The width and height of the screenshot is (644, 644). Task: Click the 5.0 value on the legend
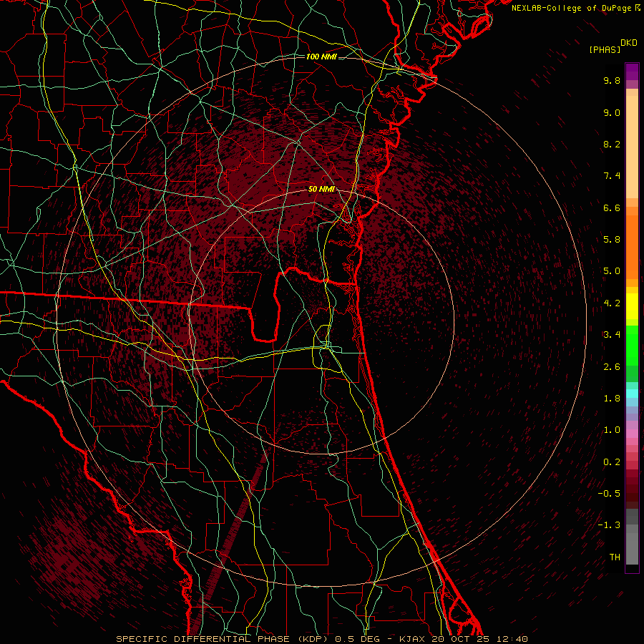pos(612,271)
